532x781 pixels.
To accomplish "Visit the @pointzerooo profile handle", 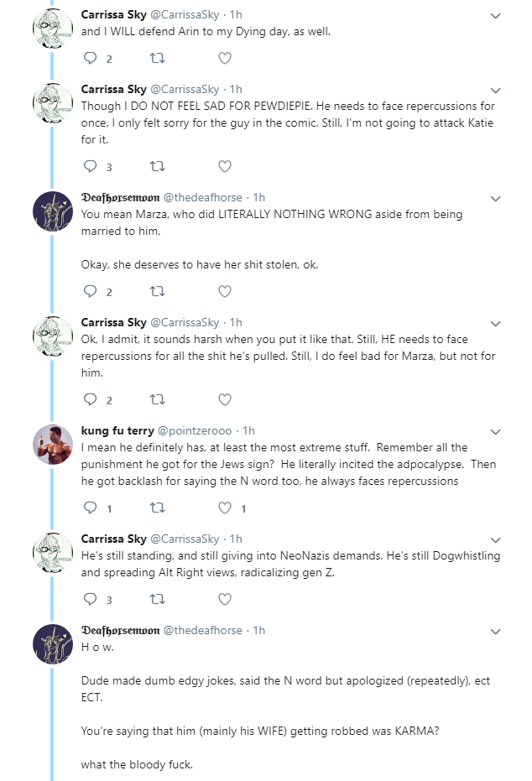I will click(x=195, y=431).
